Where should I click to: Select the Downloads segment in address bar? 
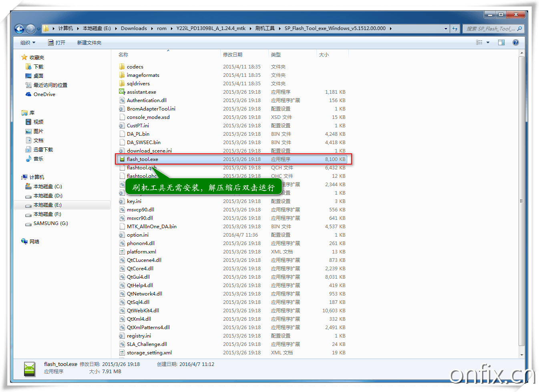pos(134,28)
